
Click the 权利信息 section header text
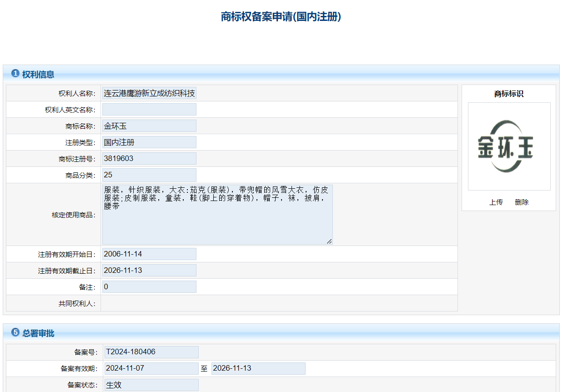[x=38, y=75]
